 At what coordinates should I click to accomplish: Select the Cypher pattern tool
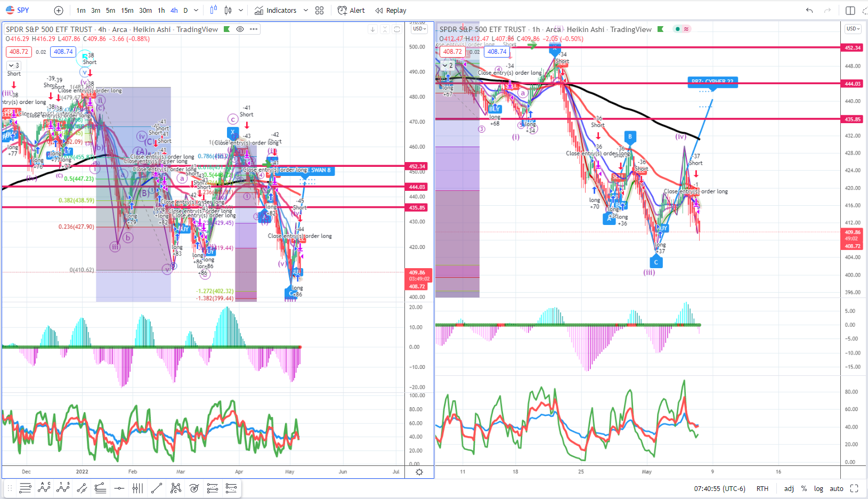point(175,488)
